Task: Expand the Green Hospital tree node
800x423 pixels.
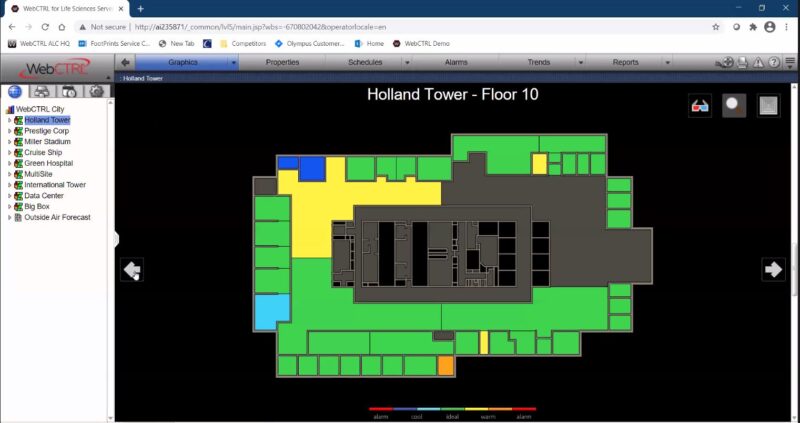Action: [9, 163]
